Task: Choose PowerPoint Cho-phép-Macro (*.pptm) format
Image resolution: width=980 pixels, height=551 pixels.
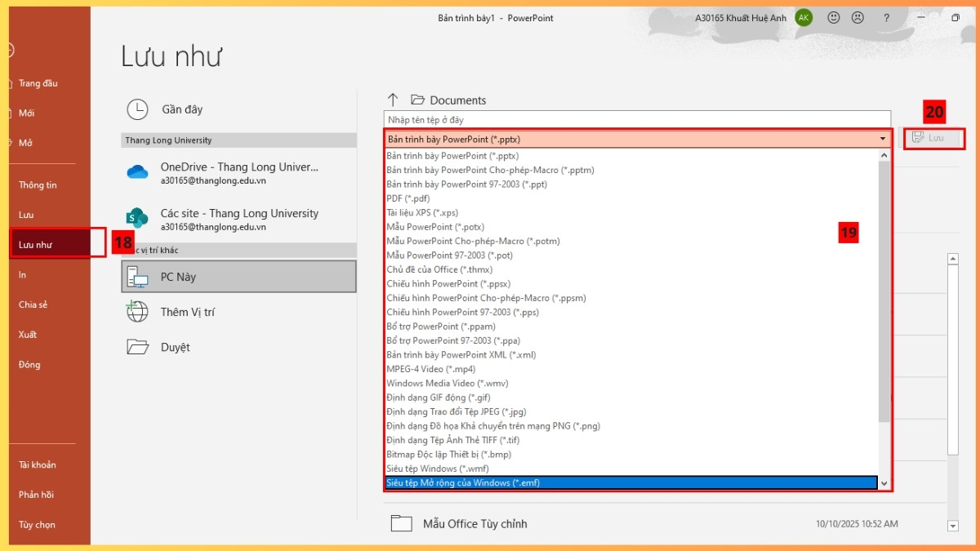Action: point(630,170)
